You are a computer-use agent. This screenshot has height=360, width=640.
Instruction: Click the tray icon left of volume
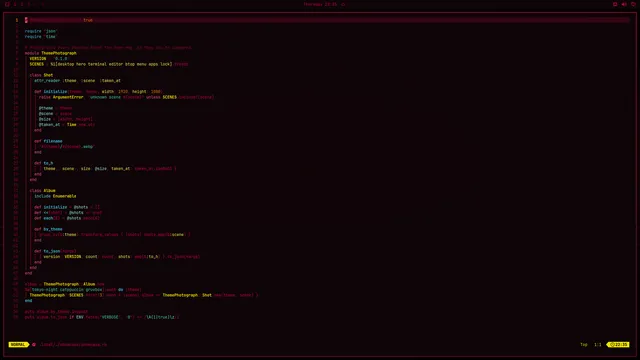(615, 4)
